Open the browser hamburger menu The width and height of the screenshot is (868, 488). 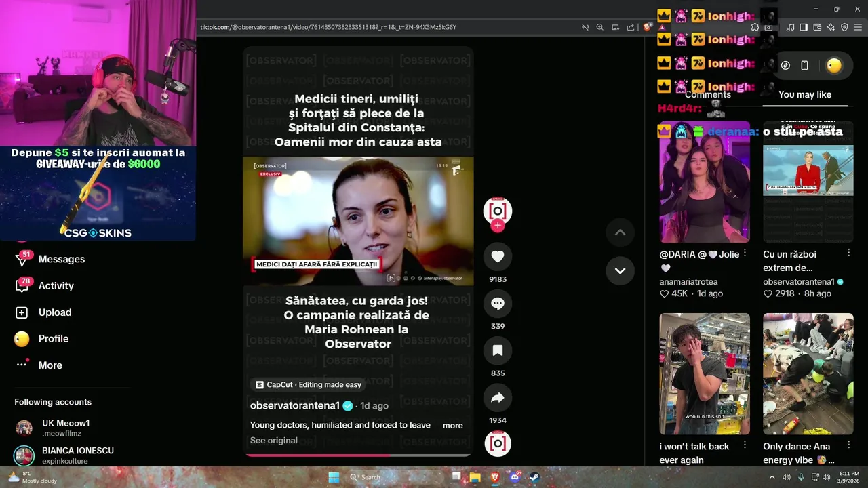pyautogui.click(x=859, y=27)
